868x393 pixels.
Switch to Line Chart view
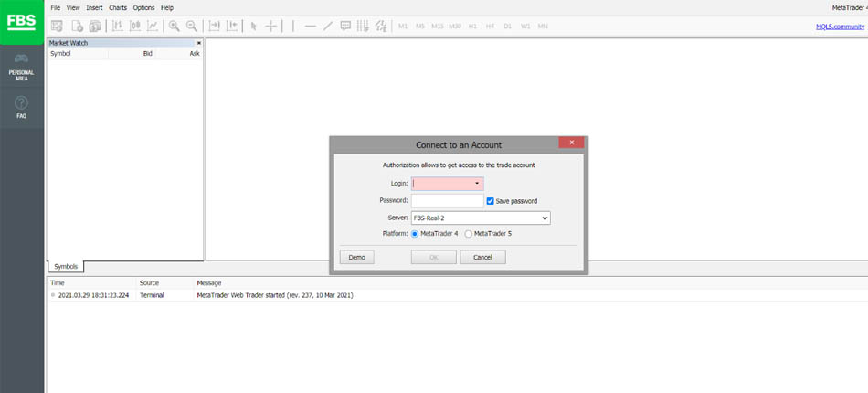click(153, 26)
